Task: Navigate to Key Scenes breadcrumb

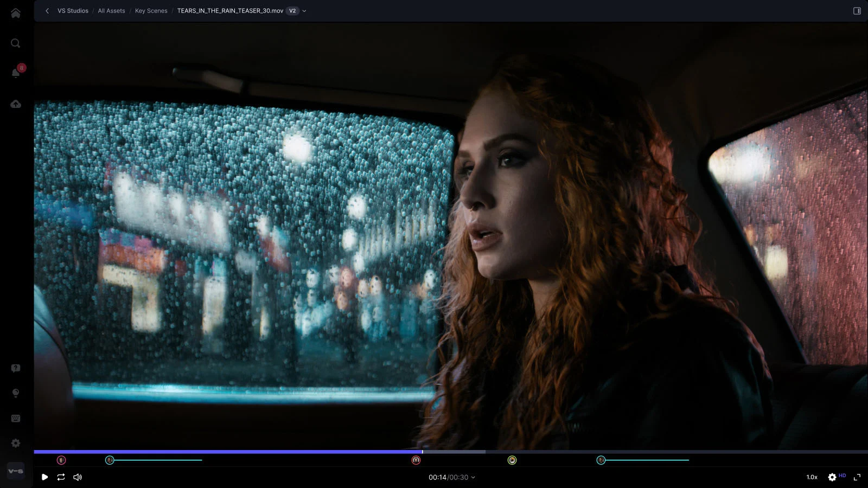Action: (151, 11)
